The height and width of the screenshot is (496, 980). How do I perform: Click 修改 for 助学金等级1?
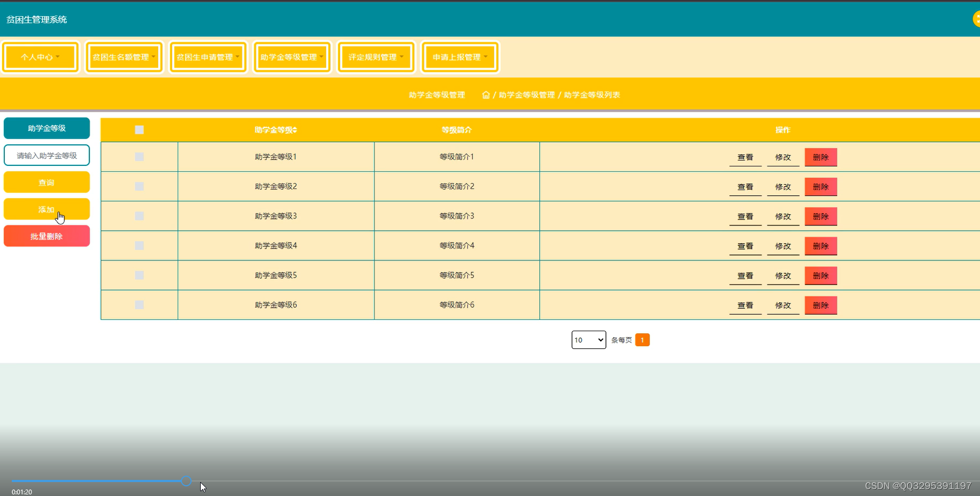point(783,157)
